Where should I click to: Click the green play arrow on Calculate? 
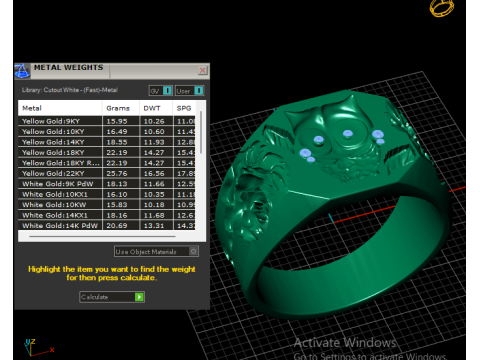click(139, 297)
